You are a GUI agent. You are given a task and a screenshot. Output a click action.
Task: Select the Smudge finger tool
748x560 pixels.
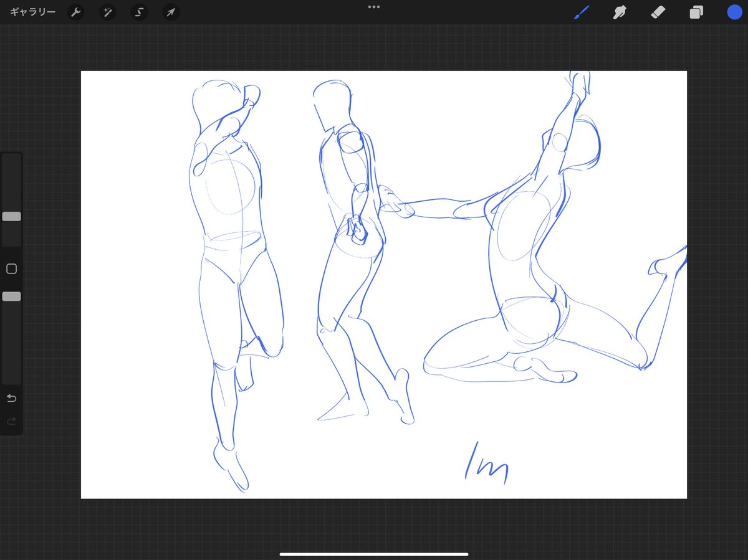click(620, 12)
